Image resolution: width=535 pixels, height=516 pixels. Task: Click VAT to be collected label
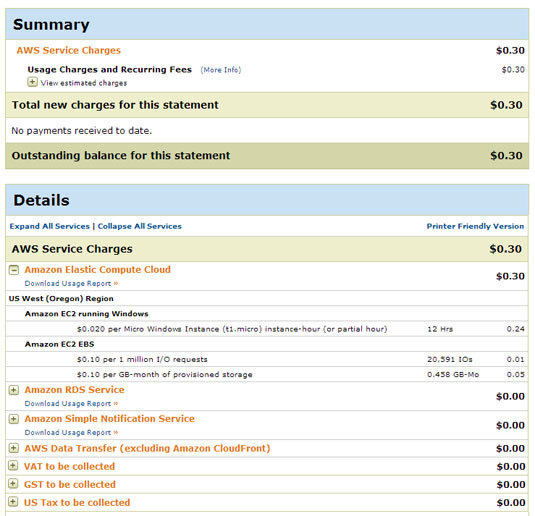(x=69, y=466)
